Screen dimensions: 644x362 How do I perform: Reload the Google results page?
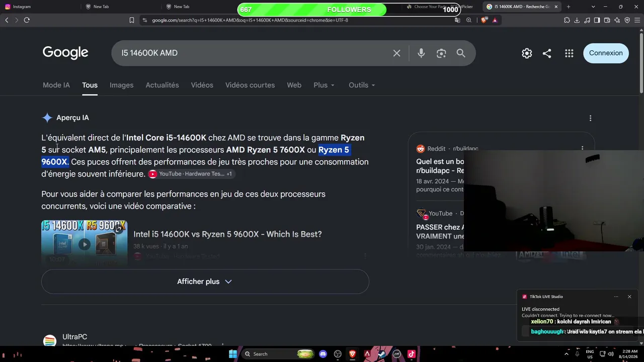[x=27, y=20]
